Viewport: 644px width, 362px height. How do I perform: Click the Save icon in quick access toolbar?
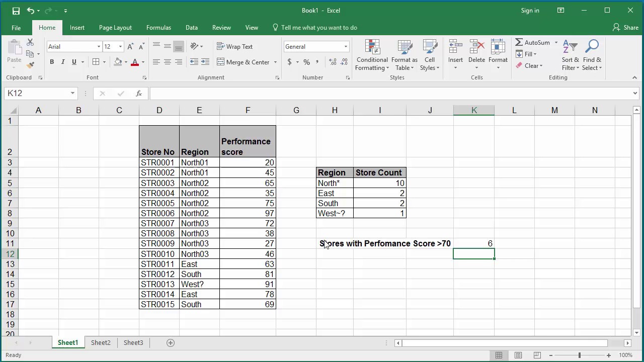(16, 11)
